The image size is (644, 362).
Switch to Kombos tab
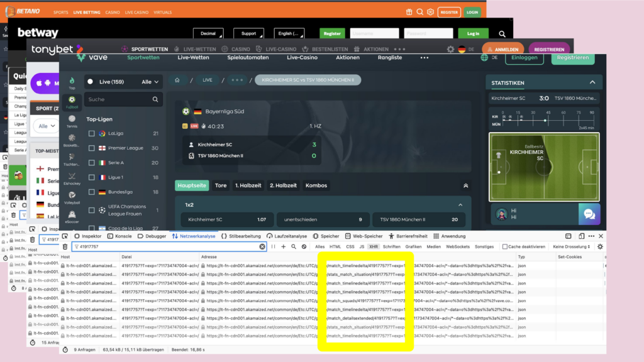(316, 185)
